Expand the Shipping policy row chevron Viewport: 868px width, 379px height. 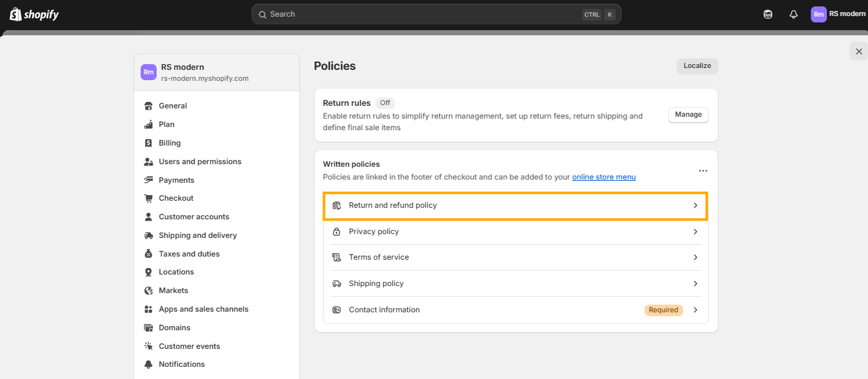pyautogui.click(x=695, y=283)
